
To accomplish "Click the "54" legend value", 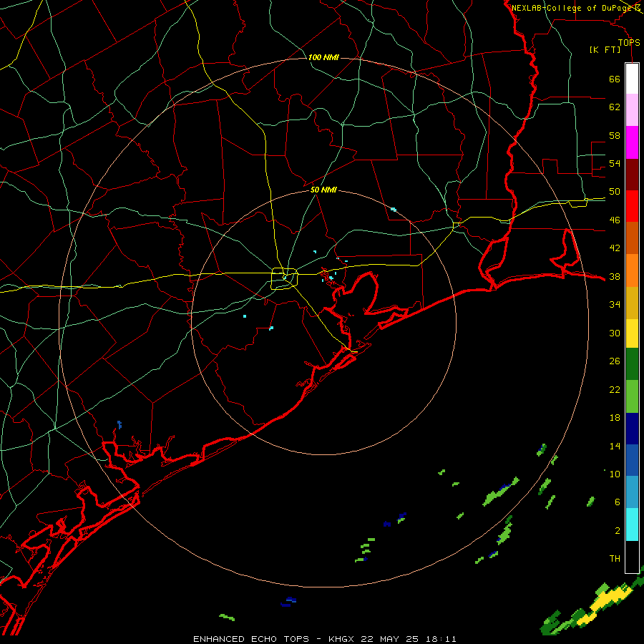I will coord(615,163).
